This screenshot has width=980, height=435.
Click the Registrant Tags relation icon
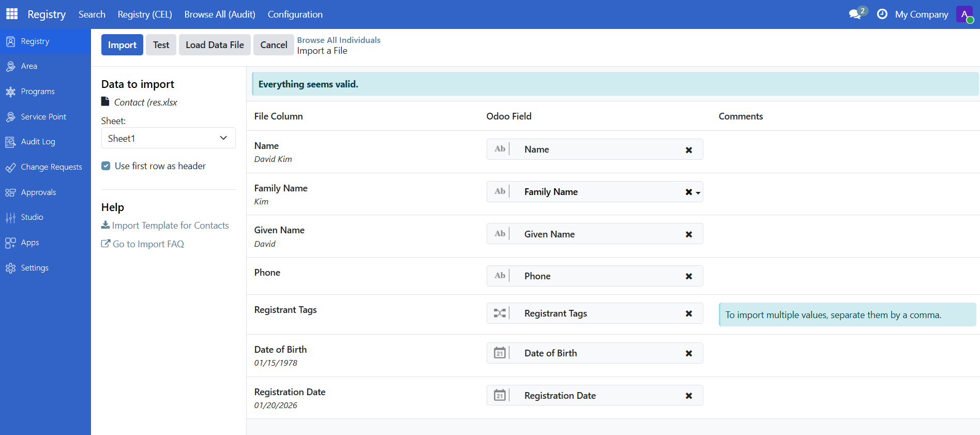coord(500,313)
